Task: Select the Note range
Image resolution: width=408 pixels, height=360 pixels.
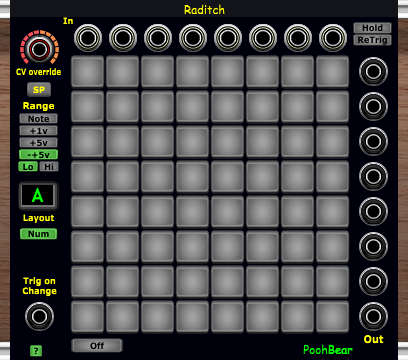Action: [38, 119]
